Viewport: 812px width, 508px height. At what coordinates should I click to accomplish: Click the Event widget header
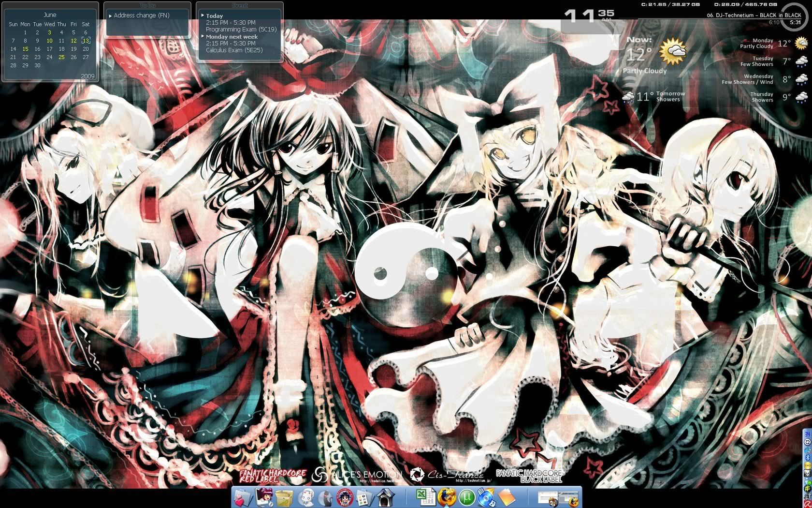point(240,5)
